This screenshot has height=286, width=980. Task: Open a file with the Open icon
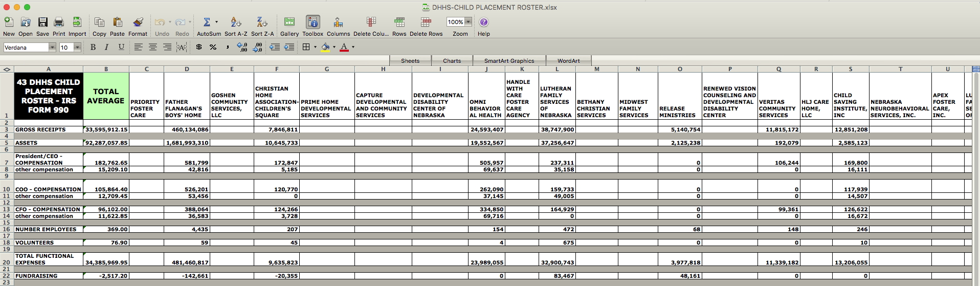[26, 22]
